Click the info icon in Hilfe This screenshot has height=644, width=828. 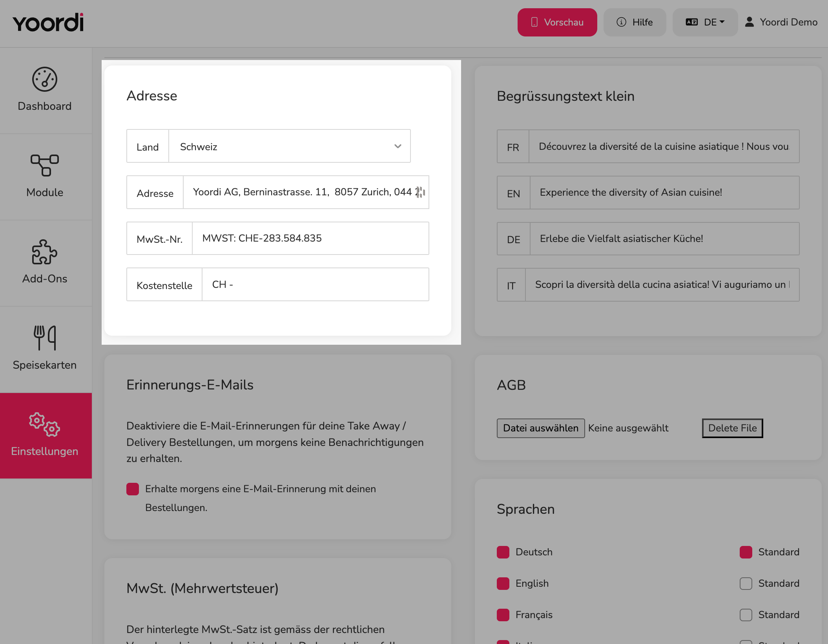(621, 22)
